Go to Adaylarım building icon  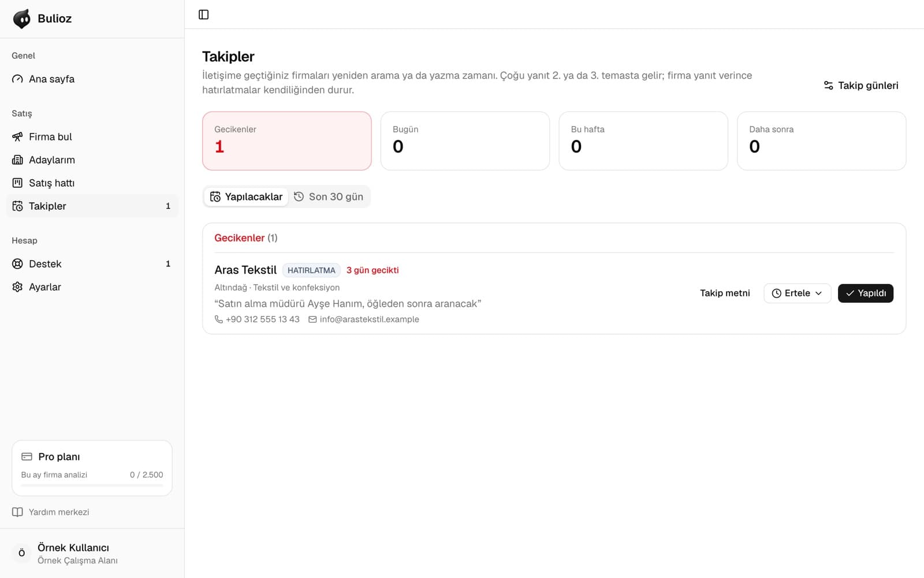pos(17,160)
